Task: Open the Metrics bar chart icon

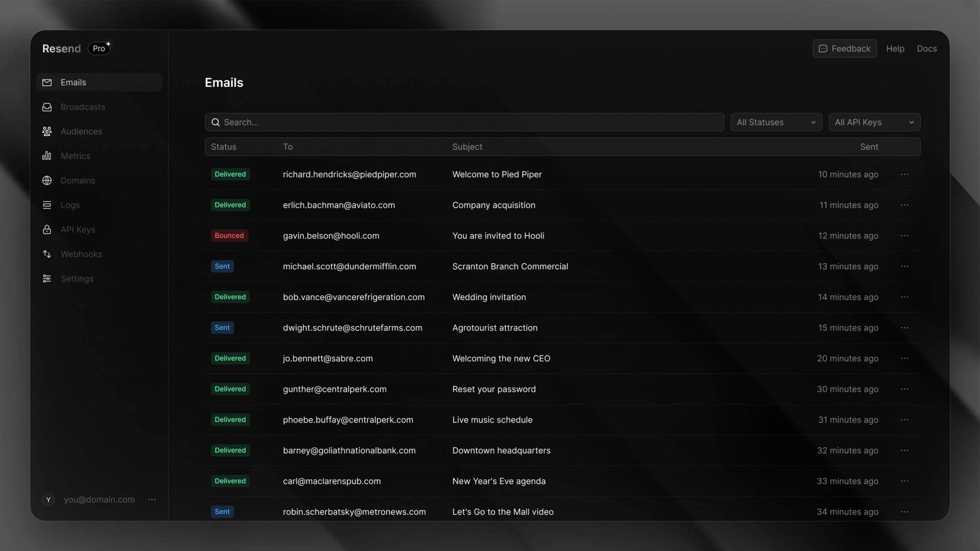Action: pos(46,156)
